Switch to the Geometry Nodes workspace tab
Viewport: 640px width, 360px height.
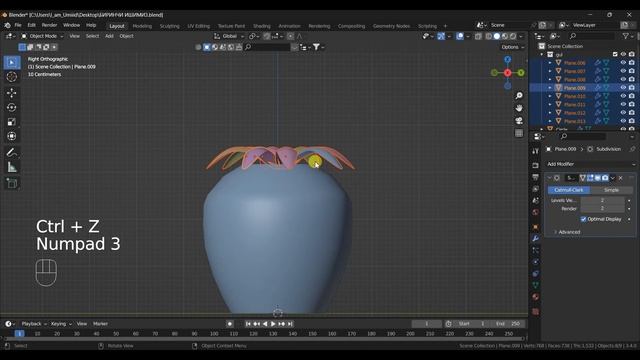point(391,26)
